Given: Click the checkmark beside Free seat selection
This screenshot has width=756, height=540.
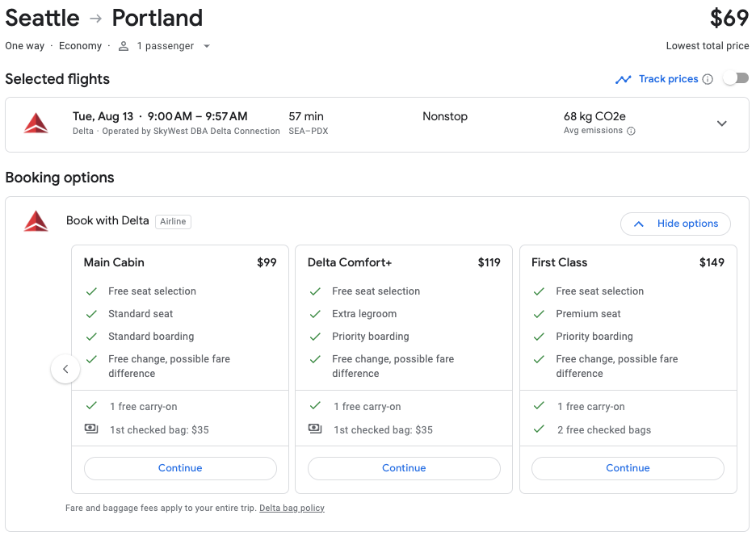Looking at the screenshot, I should tap(91, 291).
